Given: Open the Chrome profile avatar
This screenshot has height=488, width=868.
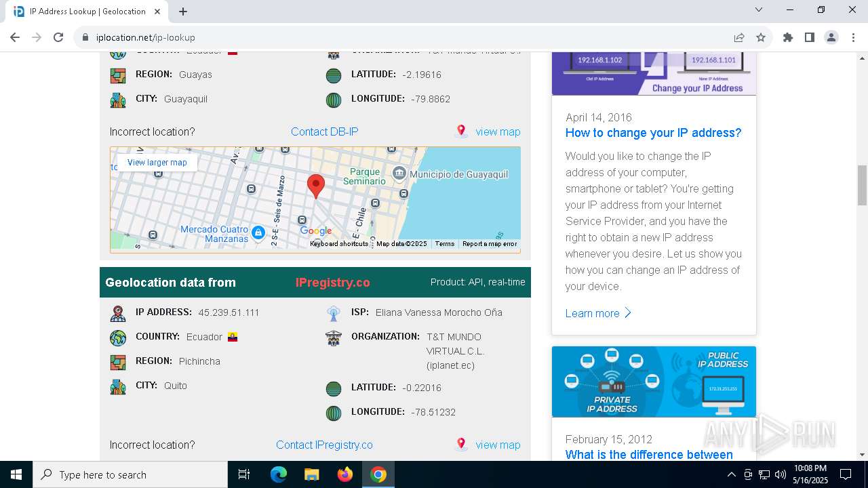Looking at the screenshot, I should tap(831, 37).
